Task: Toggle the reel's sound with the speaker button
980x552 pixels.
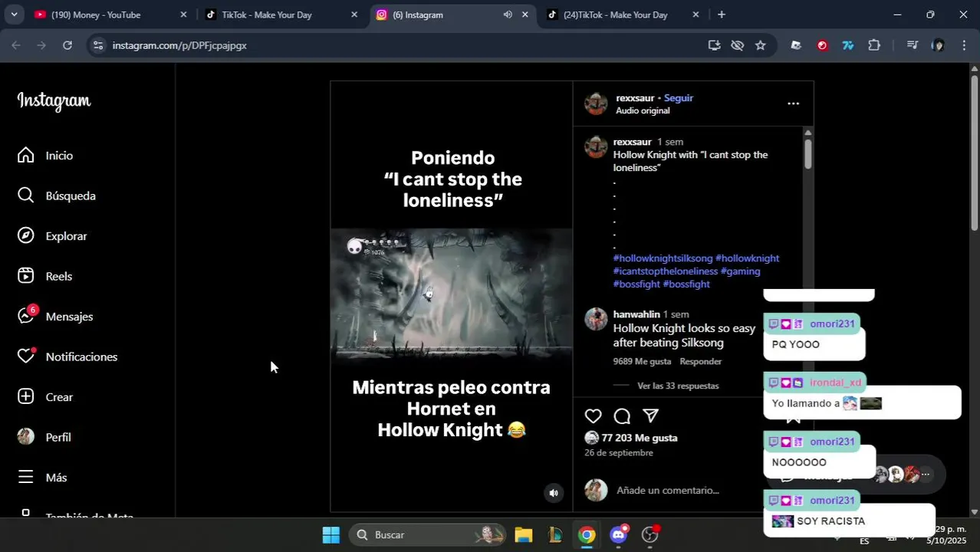Action: point(553,493)
